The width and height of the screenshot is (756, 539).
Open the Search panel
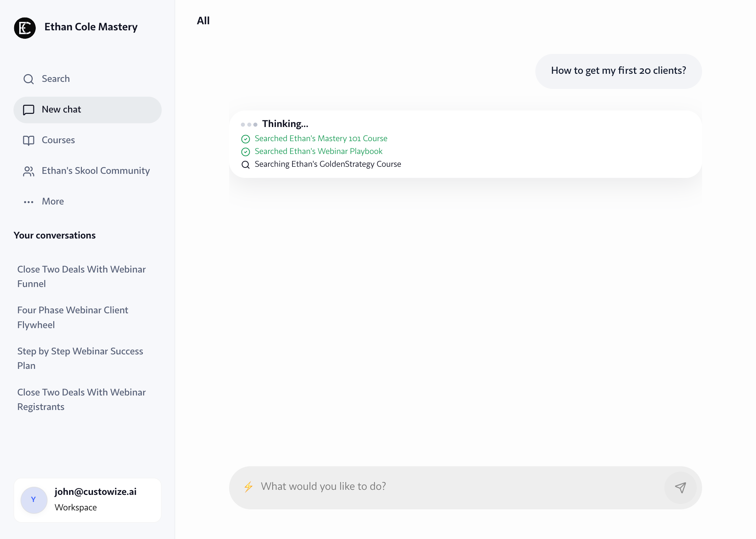(55, 78)
